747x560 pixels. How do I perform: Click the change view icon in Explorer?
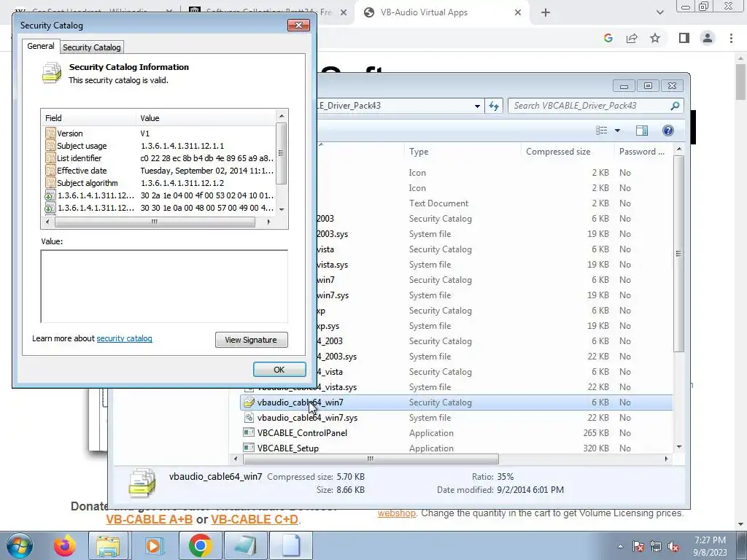(602, 131)
